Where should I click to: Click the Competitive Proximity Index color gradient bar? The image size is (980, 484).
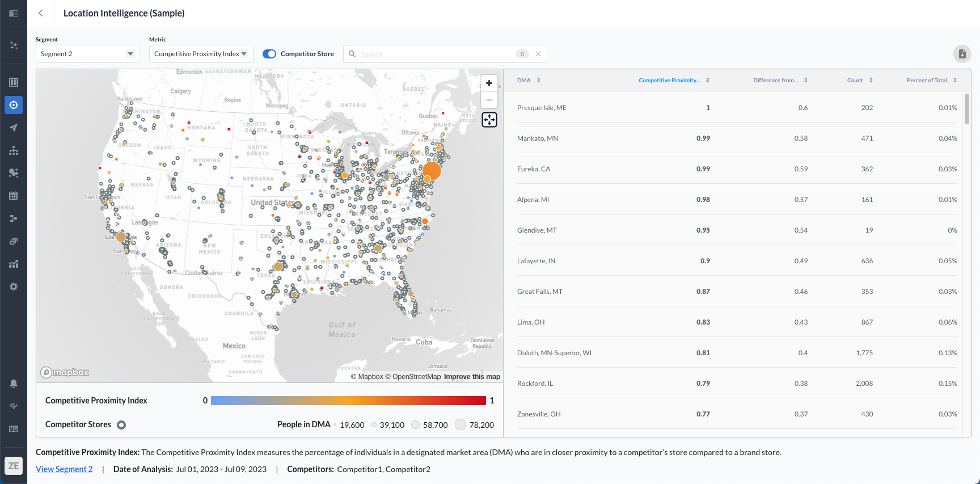[x=348, y=401]
